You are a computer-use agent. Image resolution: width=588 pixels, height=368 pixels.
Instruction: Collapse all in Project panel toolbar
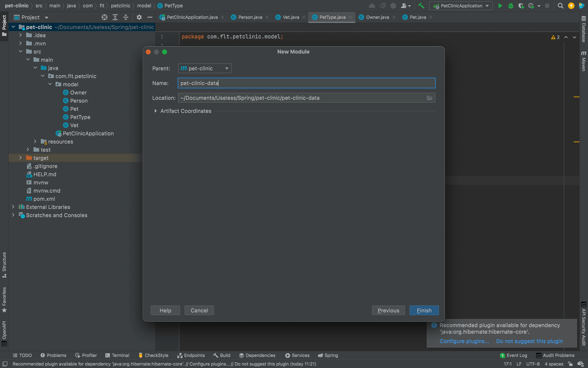(x=126, y=17)
